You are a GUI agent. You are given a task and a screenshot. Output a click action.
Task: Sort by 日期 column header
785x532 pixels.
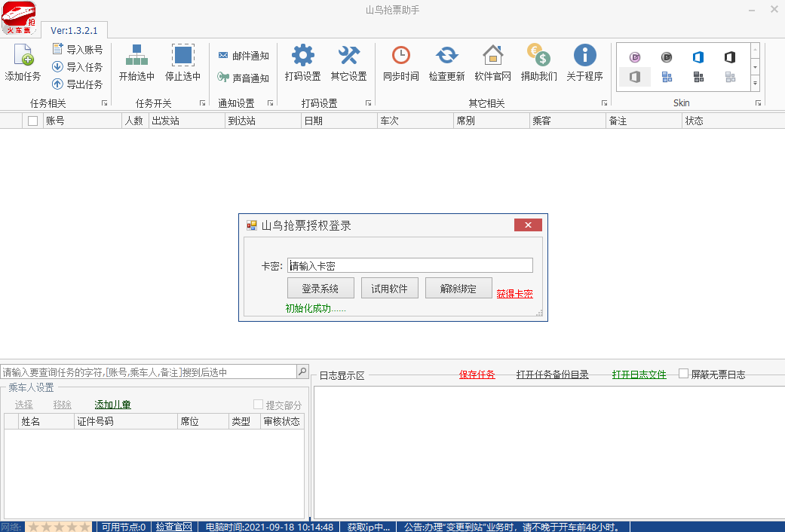339,121
